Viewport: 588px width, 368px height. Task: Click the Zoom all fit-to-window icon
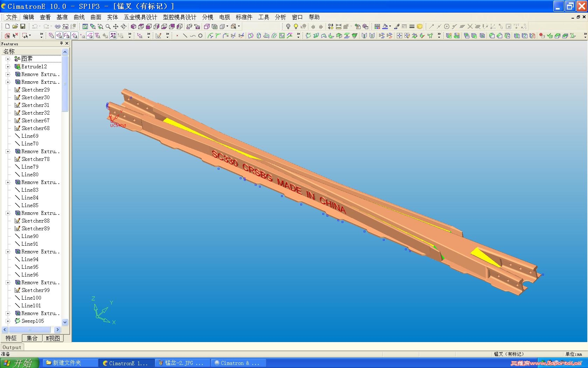tap(85, 26)
